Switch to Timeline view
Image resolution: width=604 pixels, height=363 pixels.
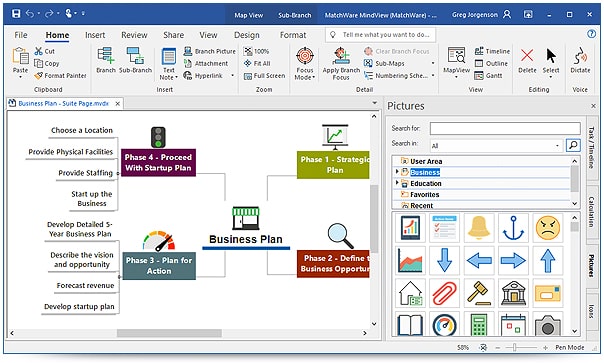tap(492, 51)
